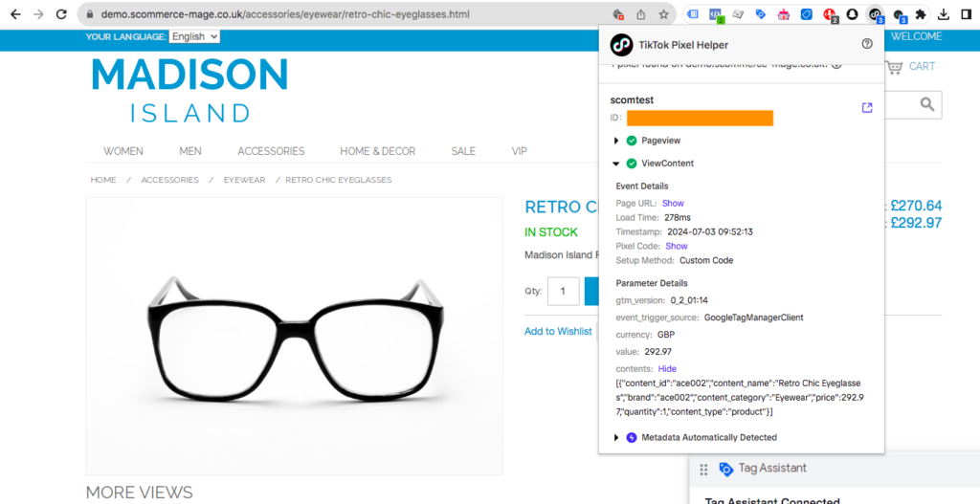Open scomtest pixel in external link icon
980x504 pixels.
pyautogui.click(x=867, y=108)
